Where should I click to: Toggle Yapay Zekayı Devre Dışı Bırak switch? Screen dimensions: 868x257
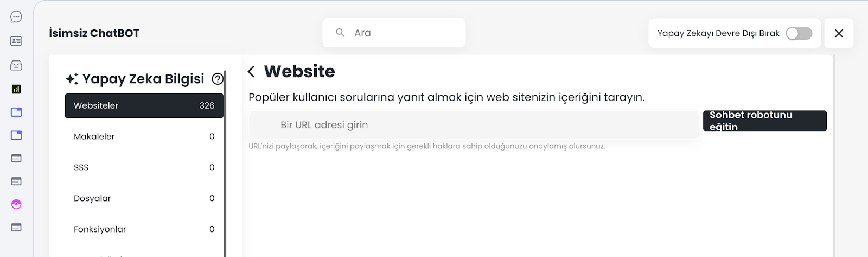799,33
